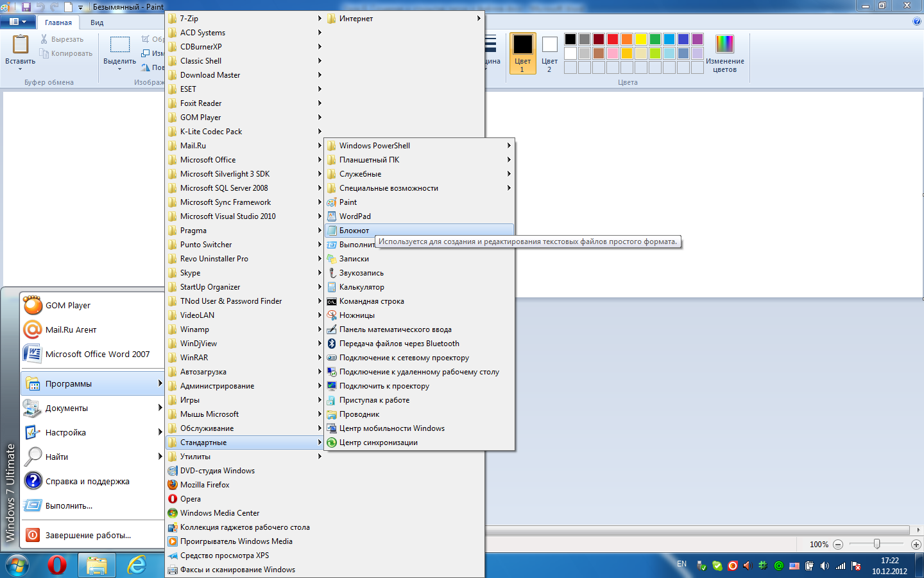Click the Windows Start orb
The width and height of the screenshot is (924, 578).
coord(17,566)
